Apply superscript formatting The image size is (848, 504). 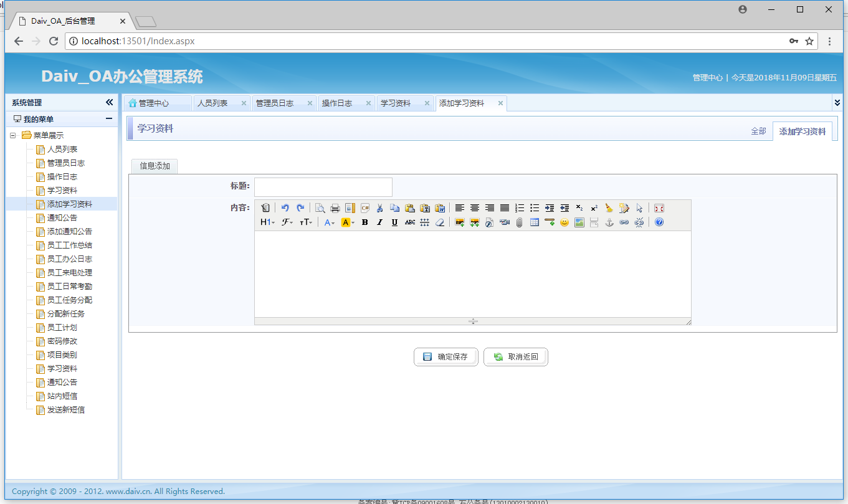tap(594, 208)
